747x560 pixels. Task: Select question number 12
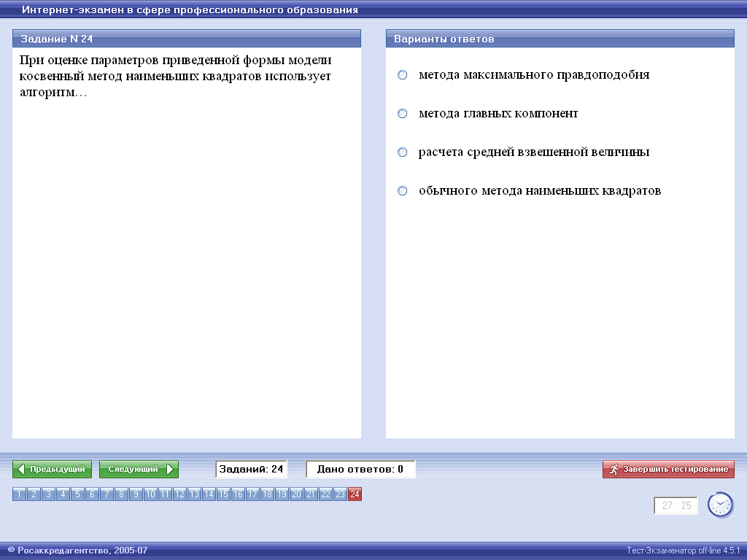tap(179, 494)
